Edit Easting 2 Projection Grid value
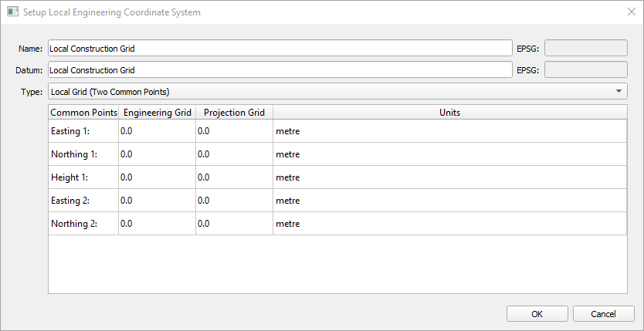Viewport: 644px width, 331px height. 234,201
